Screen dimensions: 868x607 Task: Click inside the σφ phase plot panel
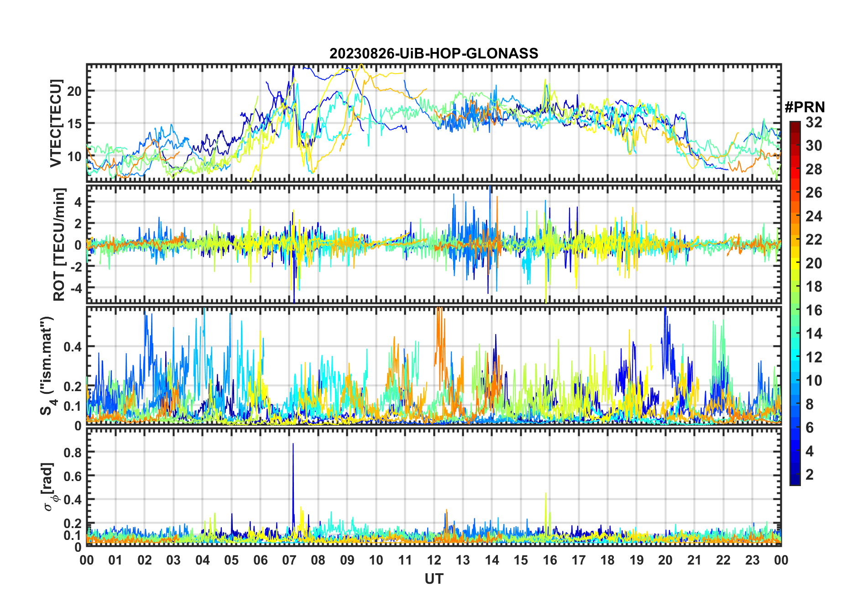coord(434,487)
